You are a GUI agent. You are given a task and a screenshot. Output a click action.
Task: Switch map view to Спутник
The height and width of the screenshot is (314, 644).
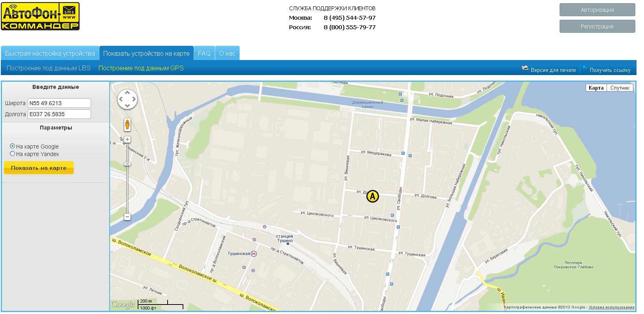(x=620, y=88)
